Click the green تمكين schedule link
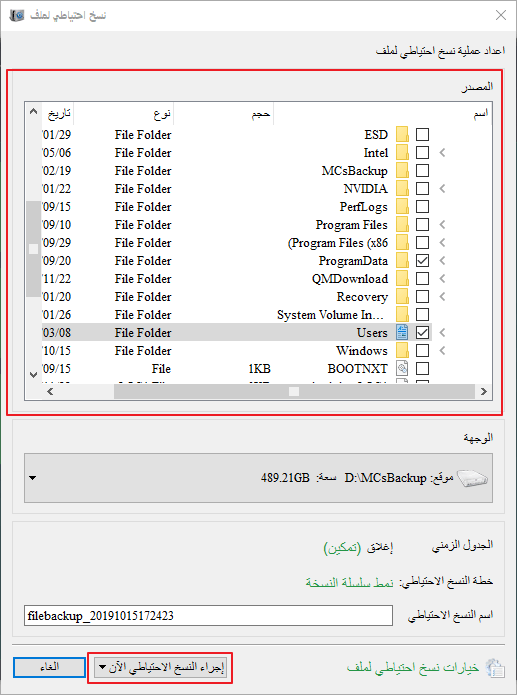The height and width of the screenshot is (695, 517). pos(342,548)
